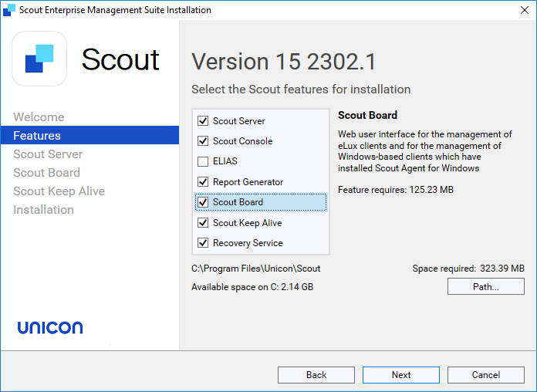Enable the ELIAS feature checkbox
The image size is (537, 392).
[x=203, y=161]
